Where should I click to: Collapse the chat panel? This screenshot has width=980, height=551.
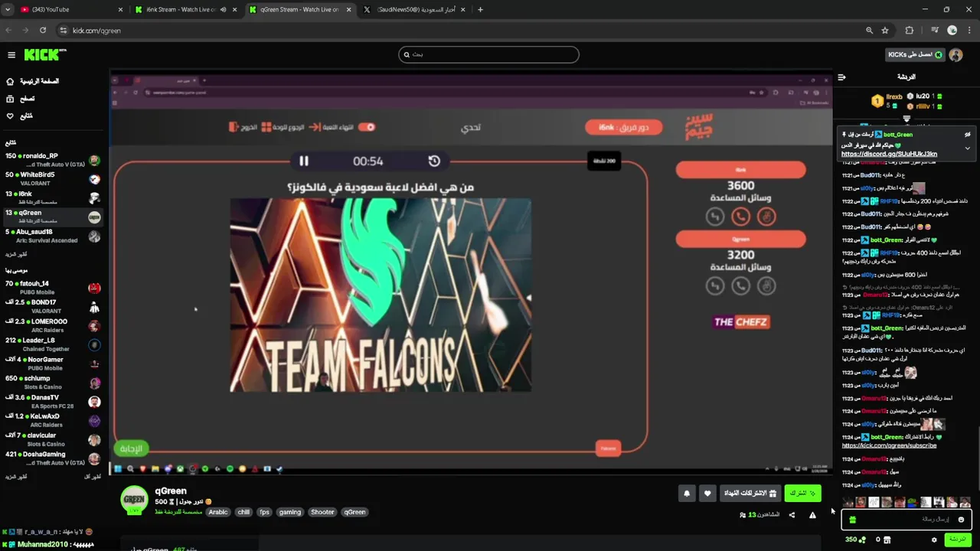841,77
